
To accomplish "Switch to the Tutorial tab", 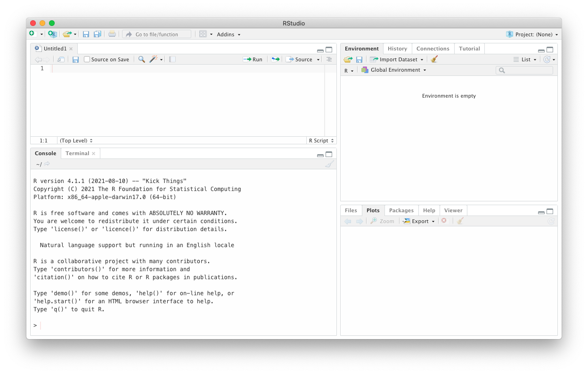I will [469, 49].
